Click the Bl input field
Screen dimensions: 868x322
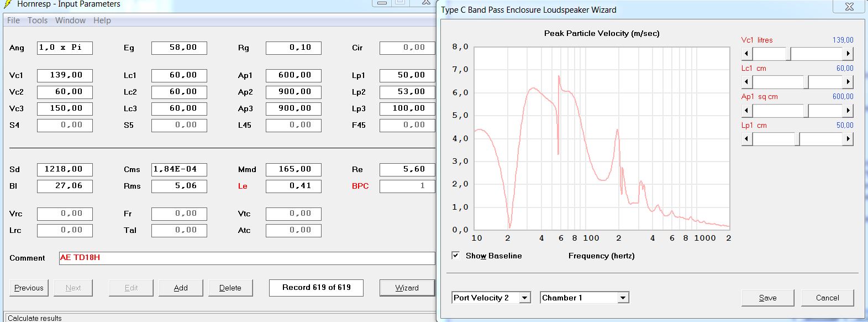[65, 186]
